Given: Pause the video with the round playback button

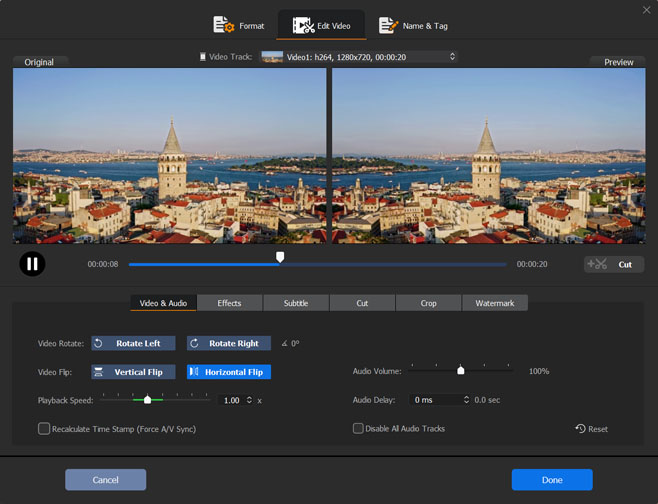Looking at the screenshot, I should (x=32, y=264).
